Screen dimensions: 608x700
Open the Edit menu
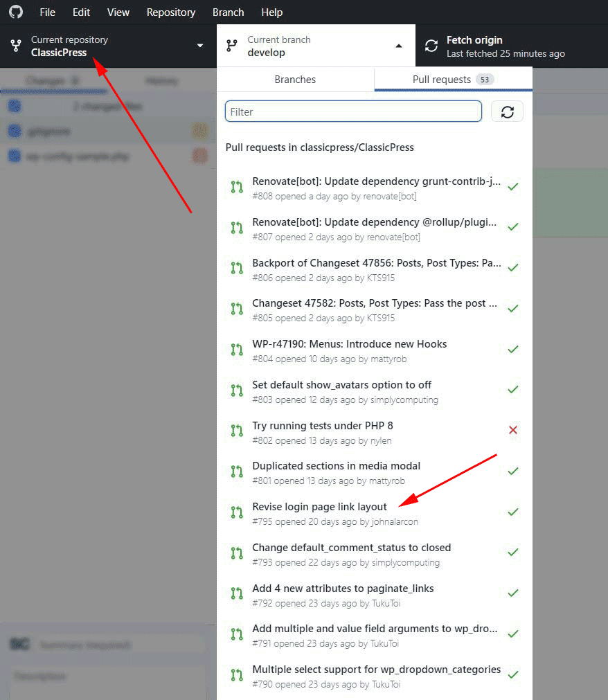point(81,12)
